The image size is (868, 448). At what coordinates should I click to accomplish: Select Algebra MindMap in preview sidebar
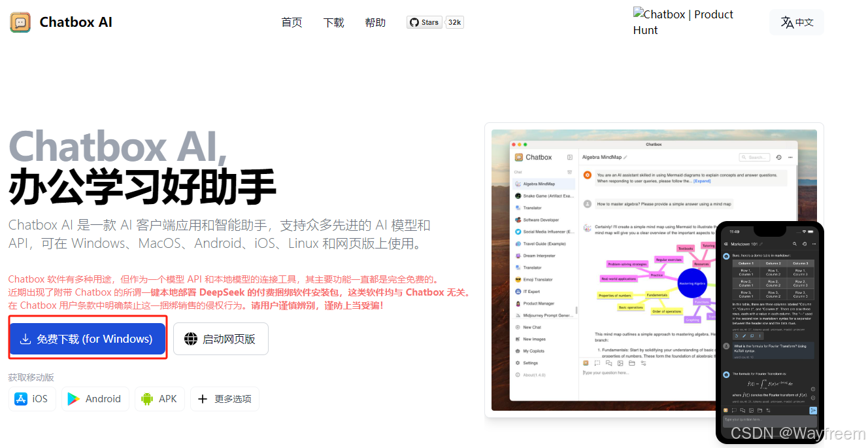point(544,184)
